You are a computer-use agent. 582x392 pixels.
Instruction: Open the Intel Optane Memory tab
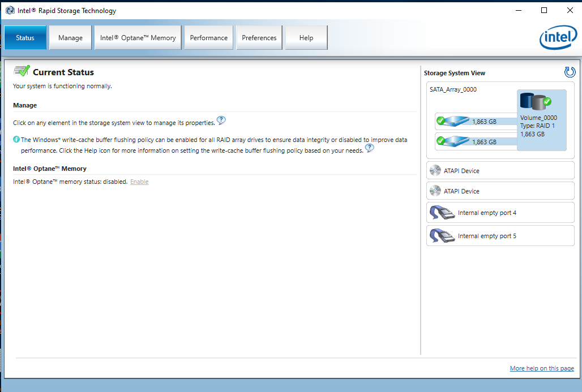[138, 37]
